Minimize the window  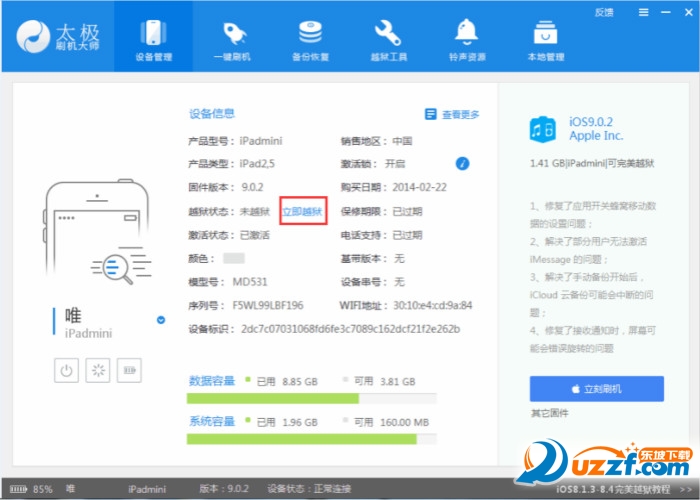coord(666,12)
